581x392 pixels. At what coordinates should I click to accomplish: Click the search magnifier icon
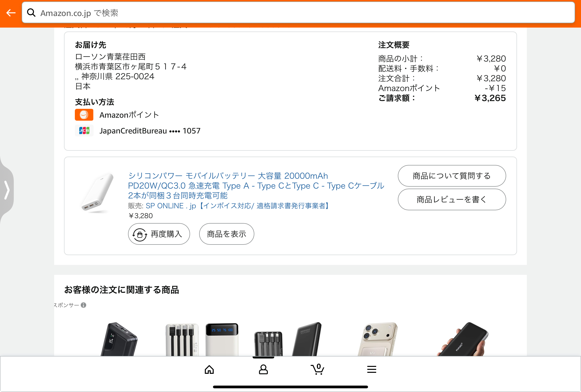(x=31, y=13)
